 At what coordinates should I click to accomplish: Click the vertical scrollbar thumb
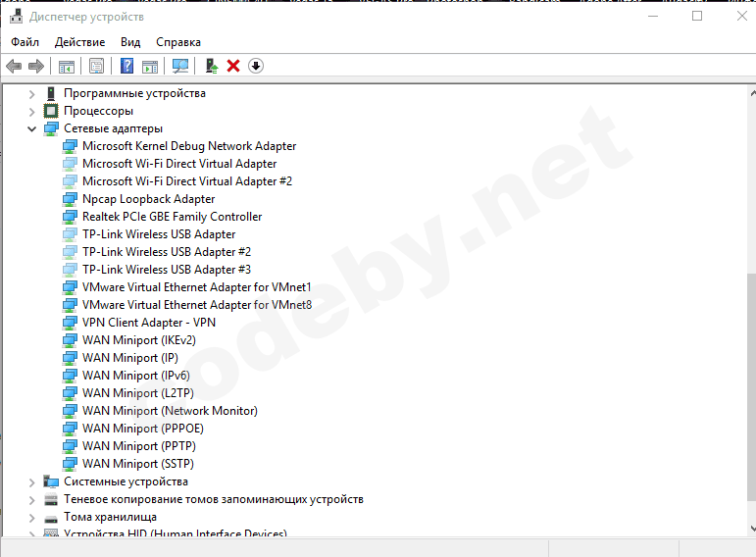(x=752, y=386)
